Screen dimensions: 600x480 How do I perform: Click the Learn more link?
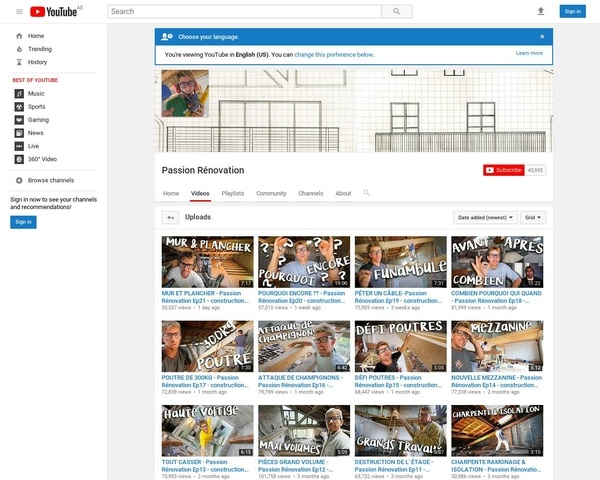coord(529,53)
